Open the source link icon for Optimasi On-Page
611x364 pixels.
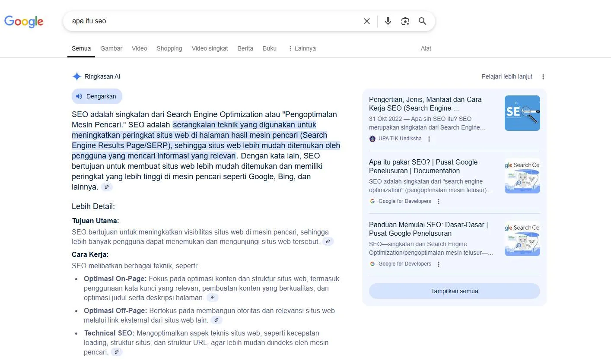point(213,298)
